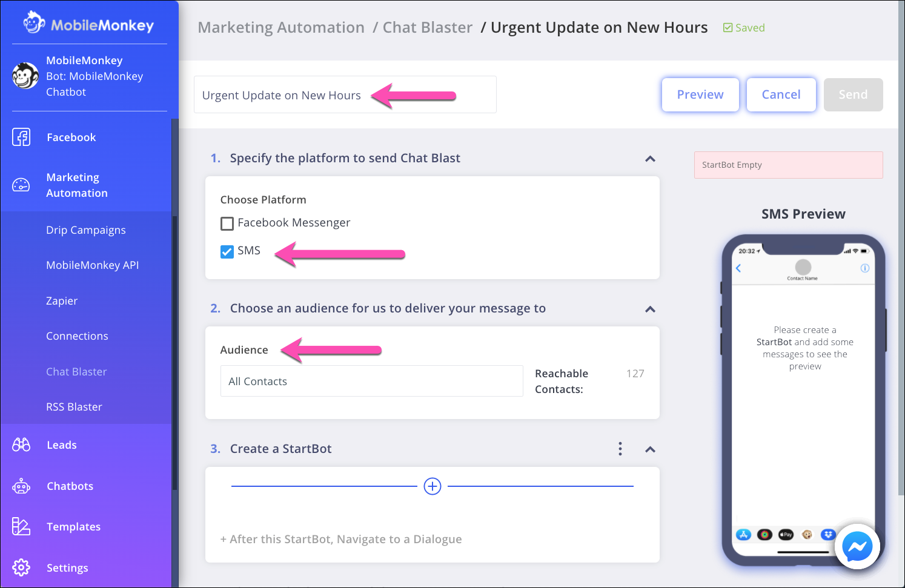
Task: Click the SMS Preview heading
Action: click(x=803, y=214)
